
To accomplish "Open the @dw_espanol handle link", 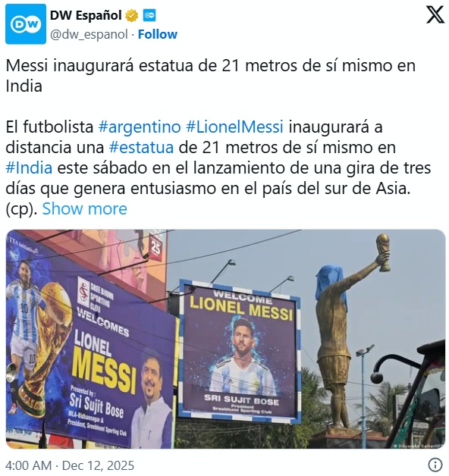I will click(x=89, y=35).
